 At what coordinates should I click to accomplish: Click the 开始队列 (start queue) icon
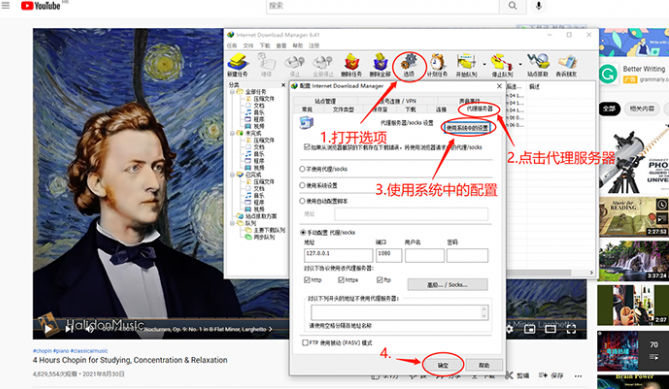(466, 62)
